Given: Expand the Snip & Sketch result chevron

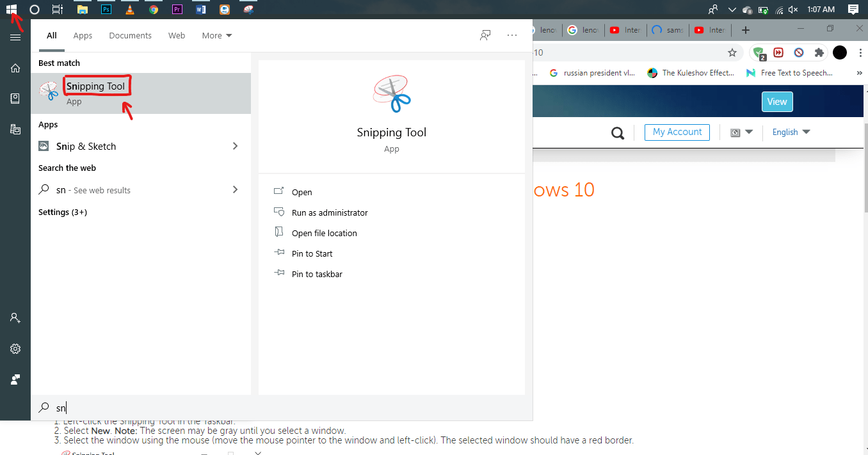Looking at the screenshot, I should [236, 146].
